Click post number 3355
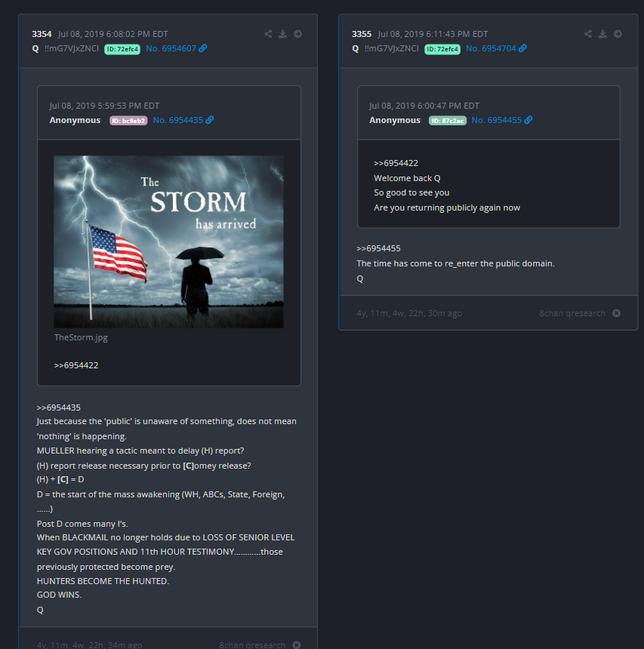Image resolution: width=644 pixels, height=649 pixels. 362,34
